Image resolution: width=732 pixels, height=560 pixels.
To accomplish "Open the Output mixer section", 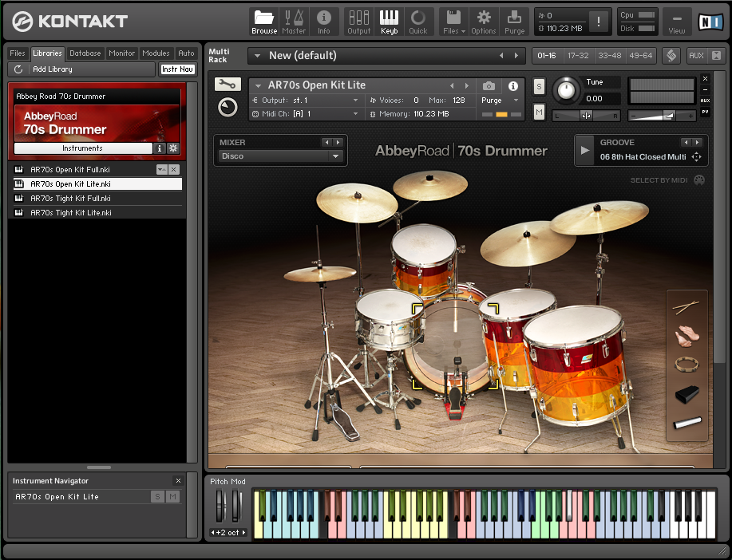I will point(358,22).
